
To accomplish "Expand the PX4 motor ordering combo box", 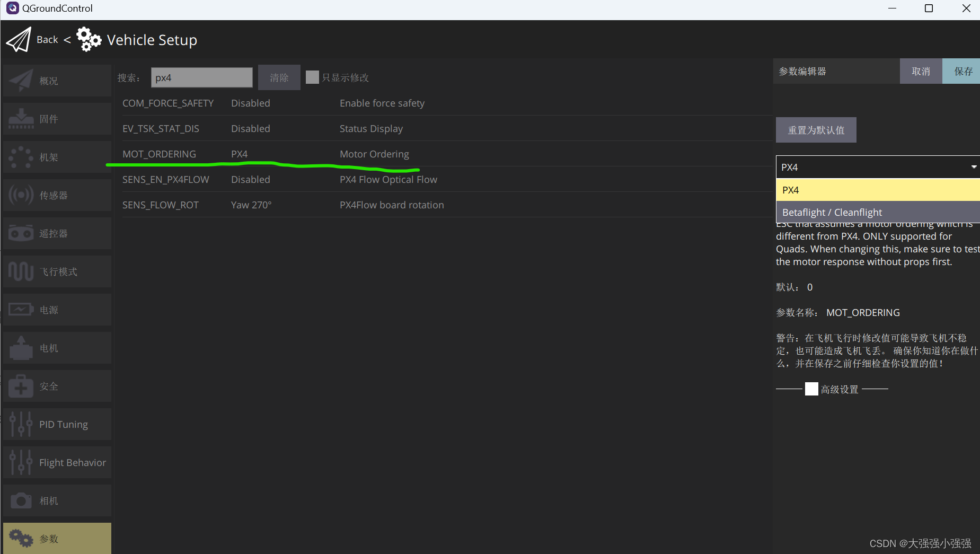I will click(x=878, y=167).
